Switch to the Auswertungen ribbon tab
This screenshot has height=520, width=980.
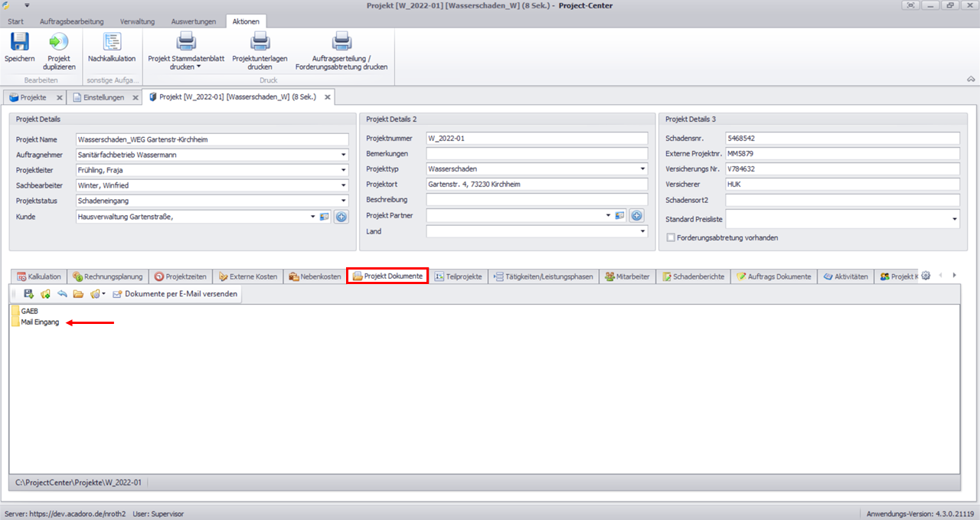pos(194,21)
